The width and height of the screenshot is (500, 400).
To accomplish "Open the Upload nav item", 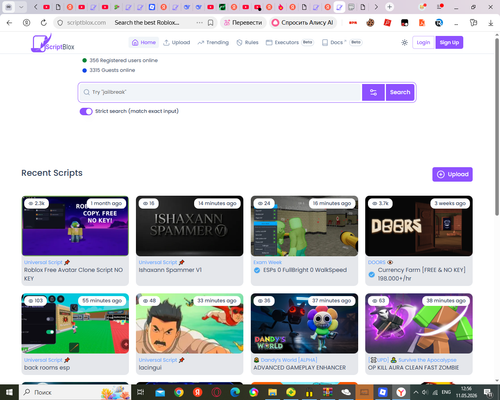I will tap(177, 42).
